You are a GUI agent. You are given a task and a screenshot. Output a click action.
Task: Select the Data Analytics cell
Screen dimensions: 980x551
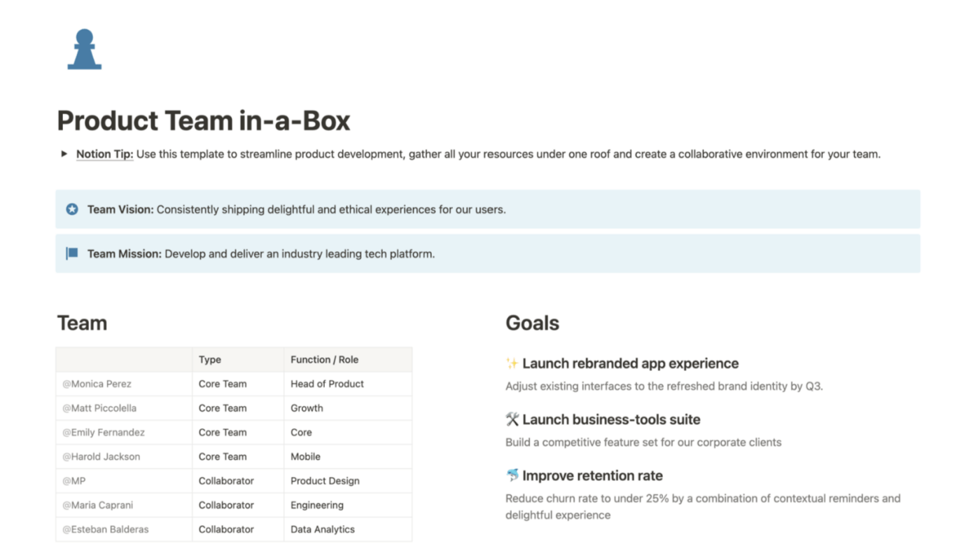coord(348,529)
